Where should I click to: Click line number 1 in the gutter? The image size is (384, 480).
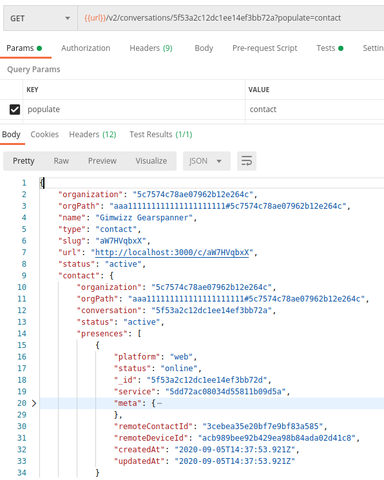tap(24, 183)
